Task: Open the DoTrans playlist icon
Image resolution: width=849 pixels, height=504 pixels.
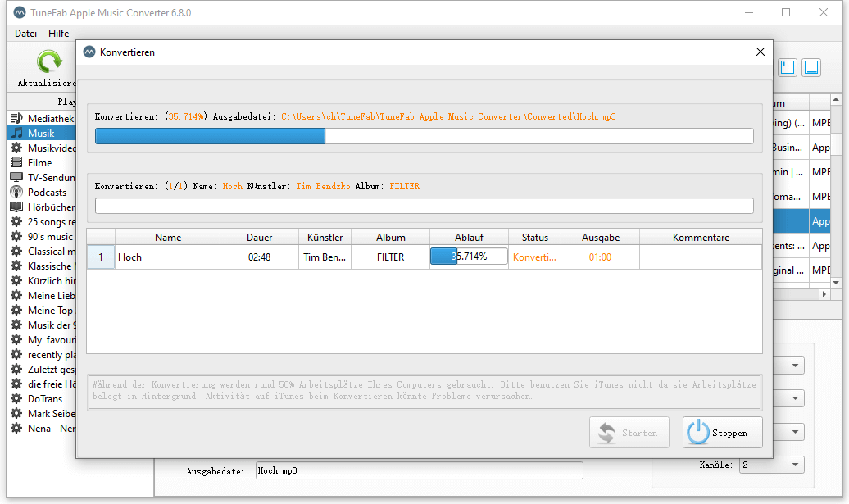Action: (x=16, y=398)
